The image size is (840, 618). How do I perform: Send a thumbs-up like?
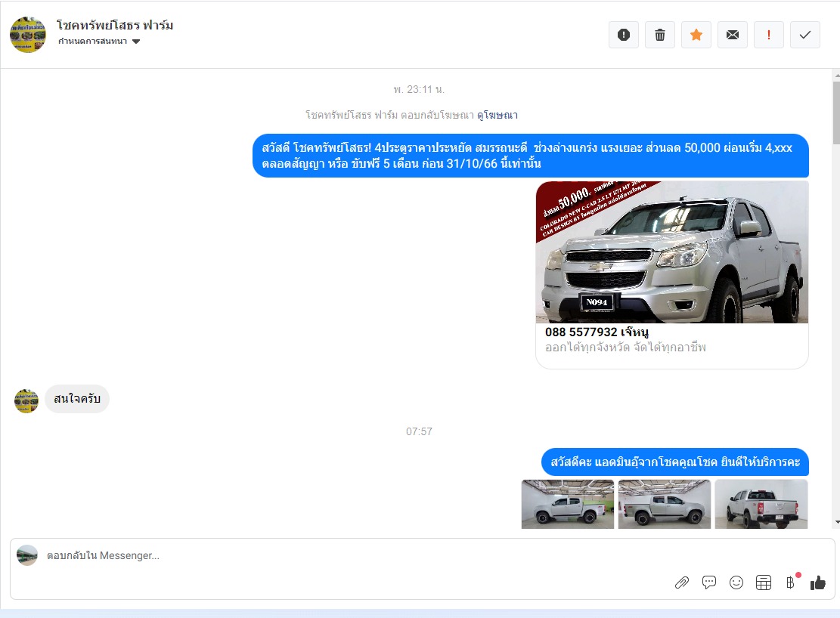[x=818, y=582]
